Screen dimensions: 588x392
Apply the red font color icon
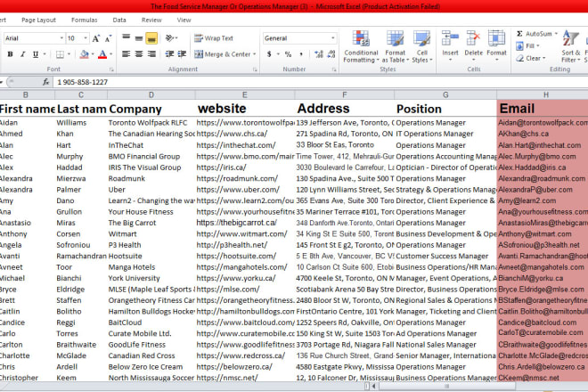pos(102,54)
